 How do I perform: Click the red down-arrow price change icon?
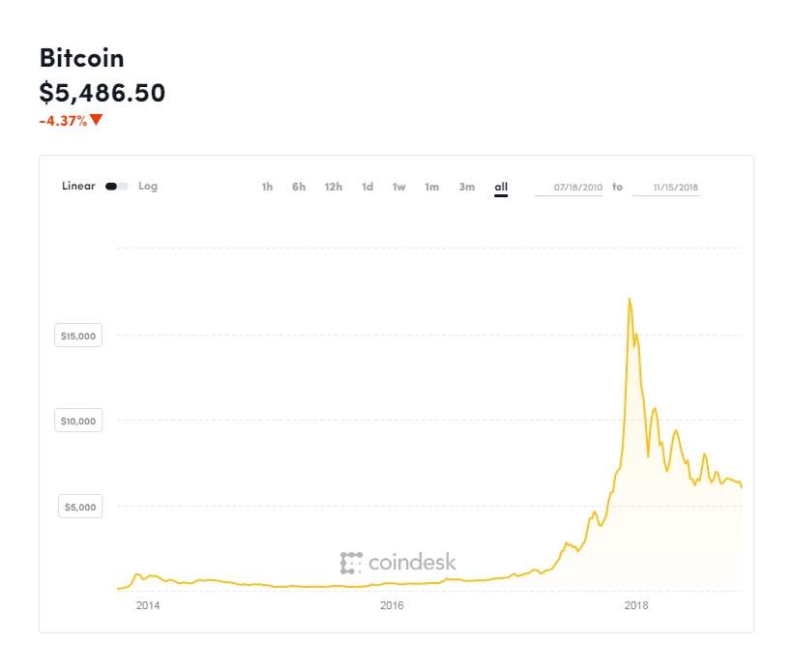coord(96,120)
